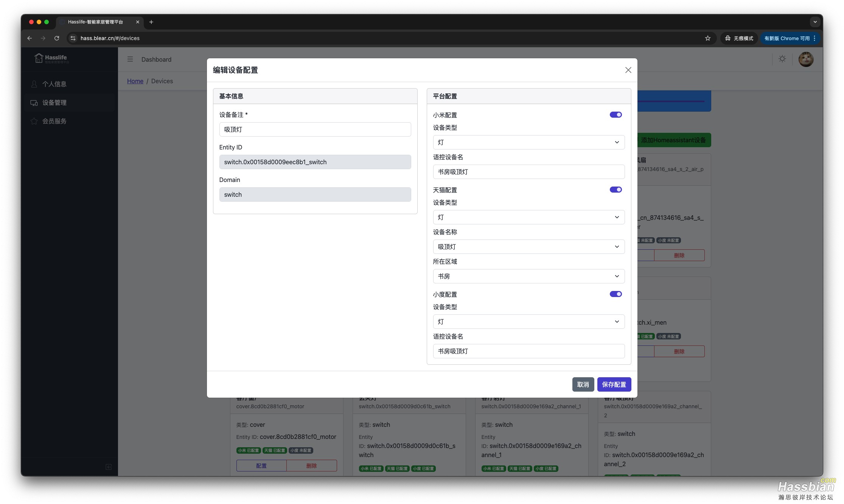
Task: Follow the Home breadcrumb link
Action: click(135, 81)
